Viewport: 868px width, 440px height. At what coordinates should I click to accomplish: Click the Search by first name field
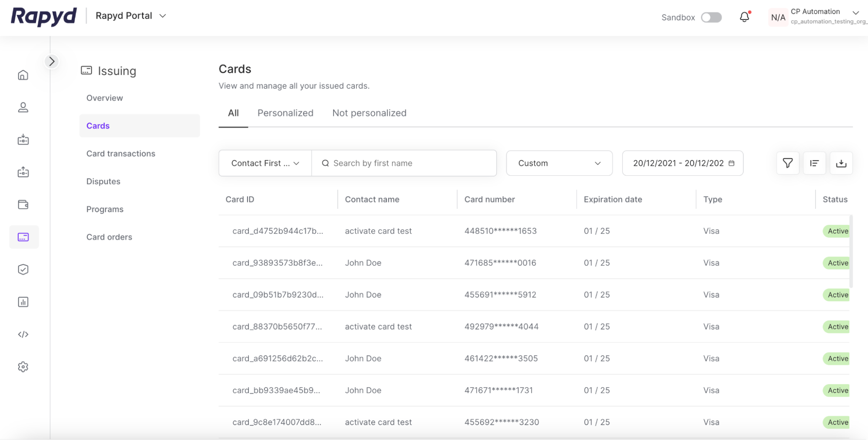coord(408,163)
